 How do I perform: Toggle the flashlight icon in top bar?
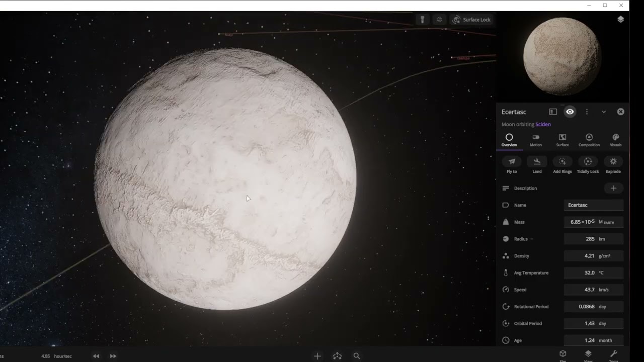pos(422,20)
